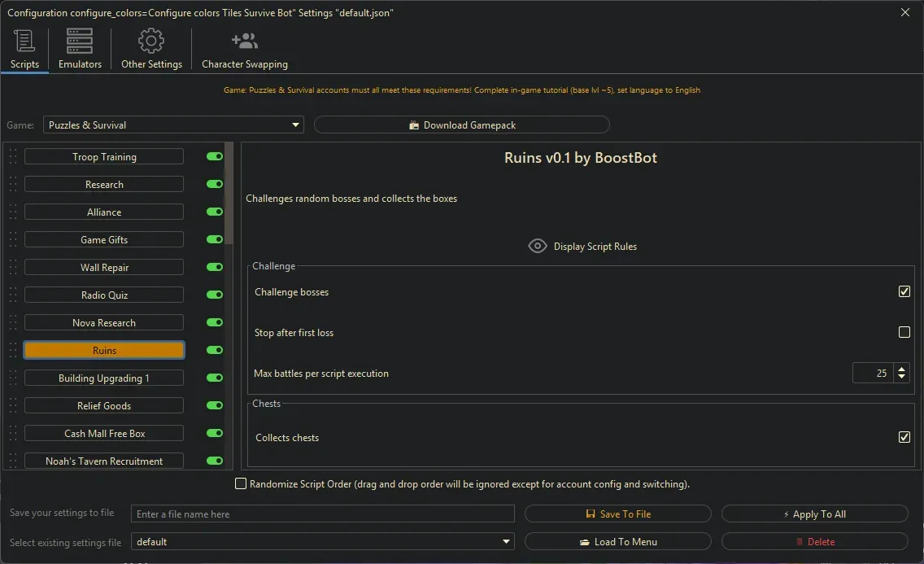This screenshot has width=924, height=564.
Task: Click the drag handle beside Troop Training
Action: click(x=13, y=157)
